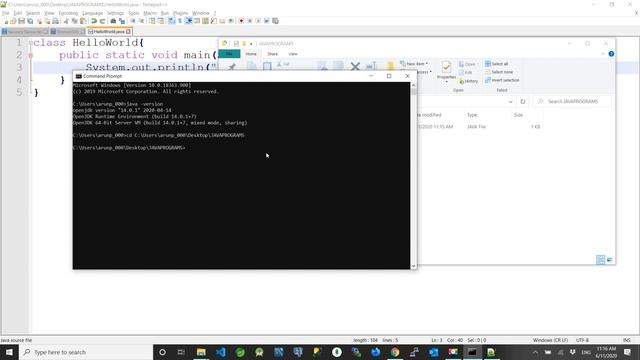640x360 pixels.
Task: Click UTF-8 encoding in status bar
Action: (582, 340)
